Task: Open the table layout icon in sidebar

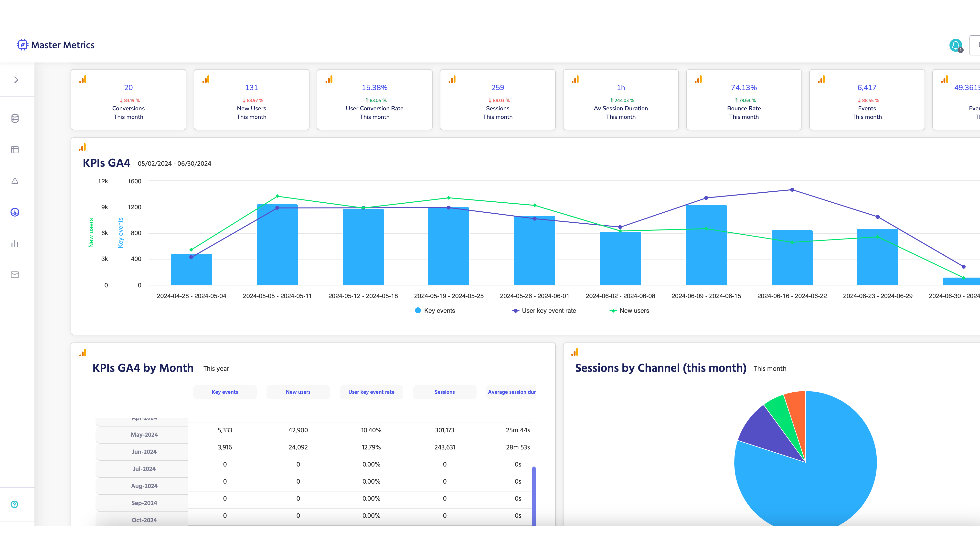Action: coord(15,150)
